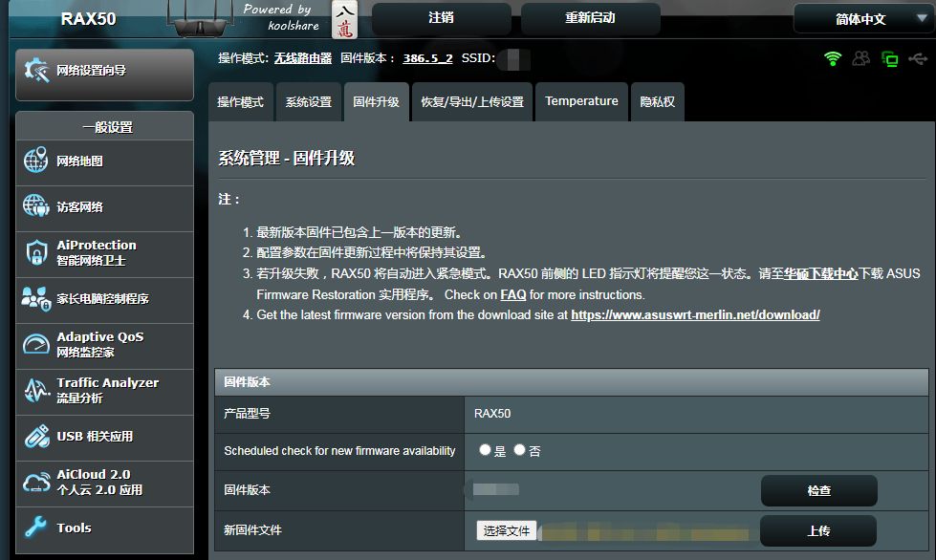This screenshot has width=936, height=560.
Task: Select 是 for scheduled firmware check
Action: (x=486, y=449)
